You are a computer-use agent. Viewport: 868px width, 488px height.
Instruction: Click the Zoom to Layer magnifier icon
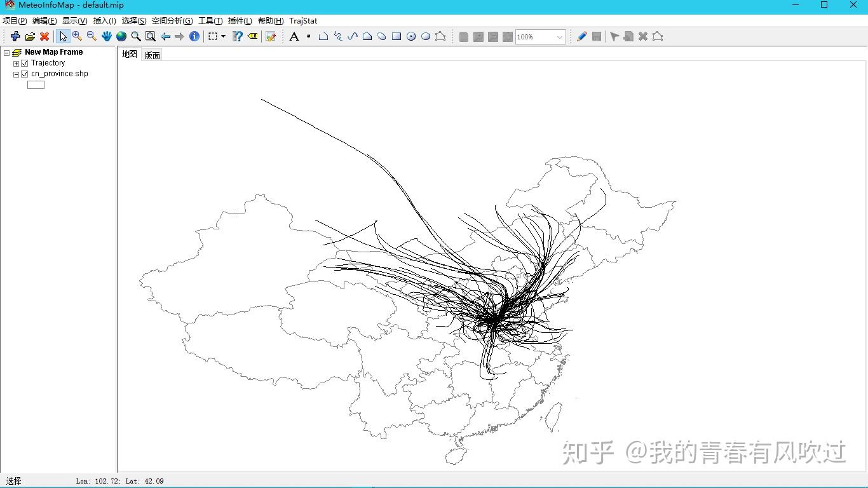(136, 37)
